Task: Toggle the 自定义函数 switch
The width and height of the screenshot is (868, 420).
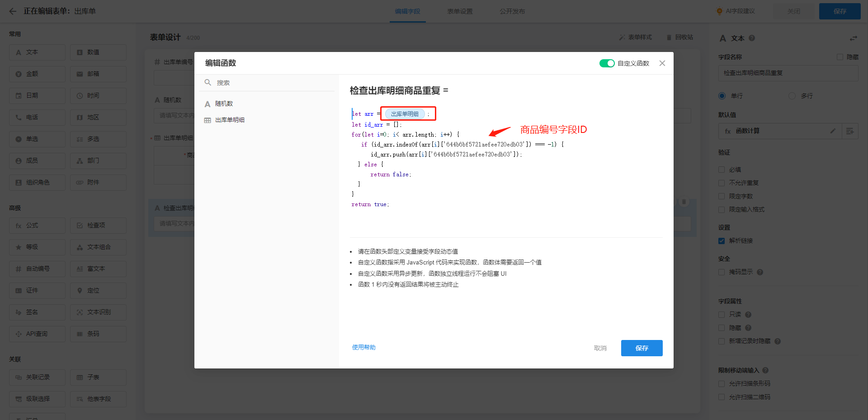Action: [x=607, y=63]
